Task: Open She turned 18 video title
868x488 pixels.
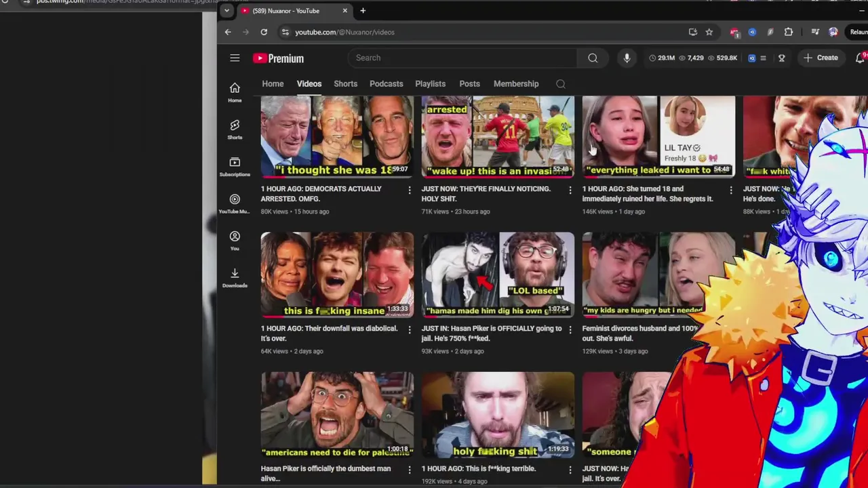Action: click(x=648, y=194)
